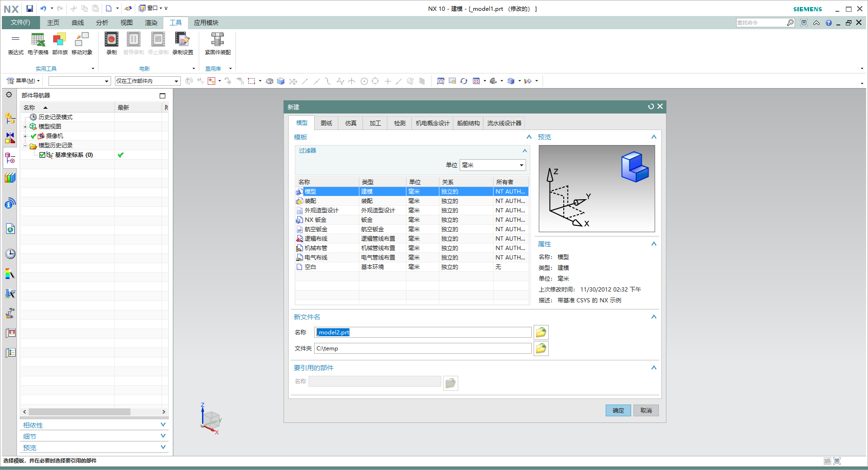This screenshot has height=470, width=868.
Task: Collapse the 模板 section
Action: (529, 137)
